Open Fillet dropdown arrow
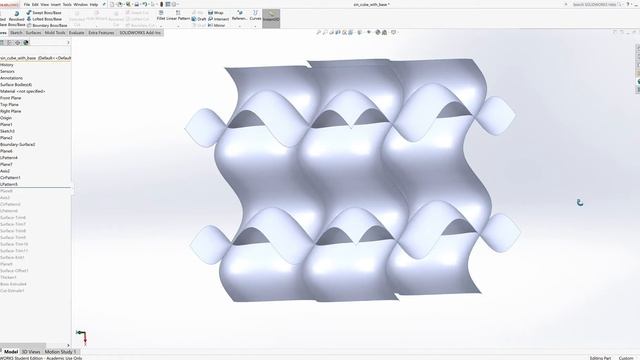Image resolution: width=640 pixels, height=360 pixels. [161, 26]
